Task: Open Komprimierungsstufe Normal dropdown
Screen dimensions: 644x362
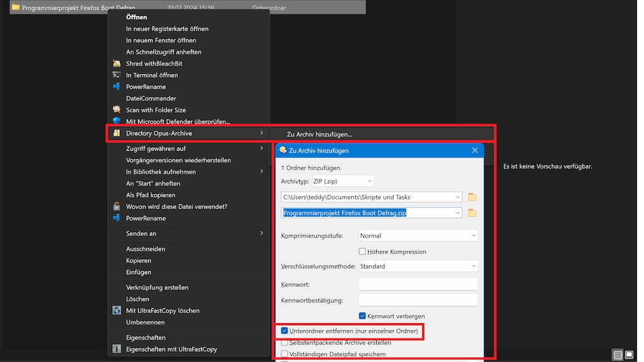Action: 418,236
